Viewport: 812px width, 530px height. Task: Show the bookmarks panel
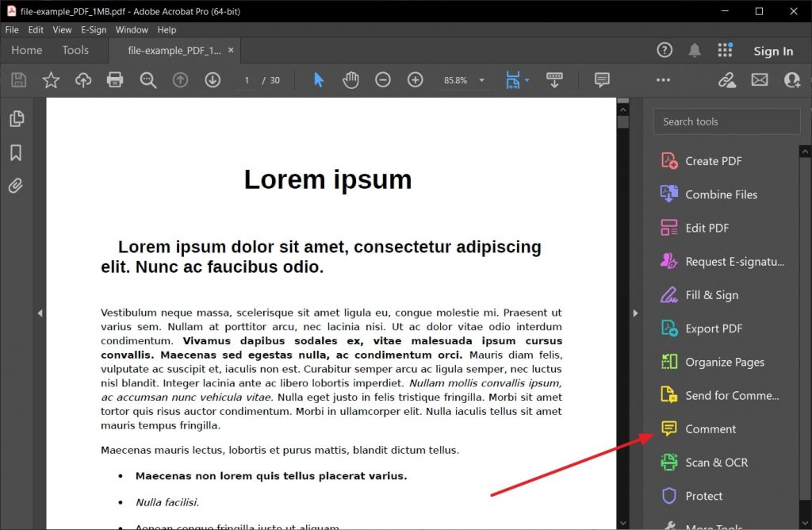17,152
